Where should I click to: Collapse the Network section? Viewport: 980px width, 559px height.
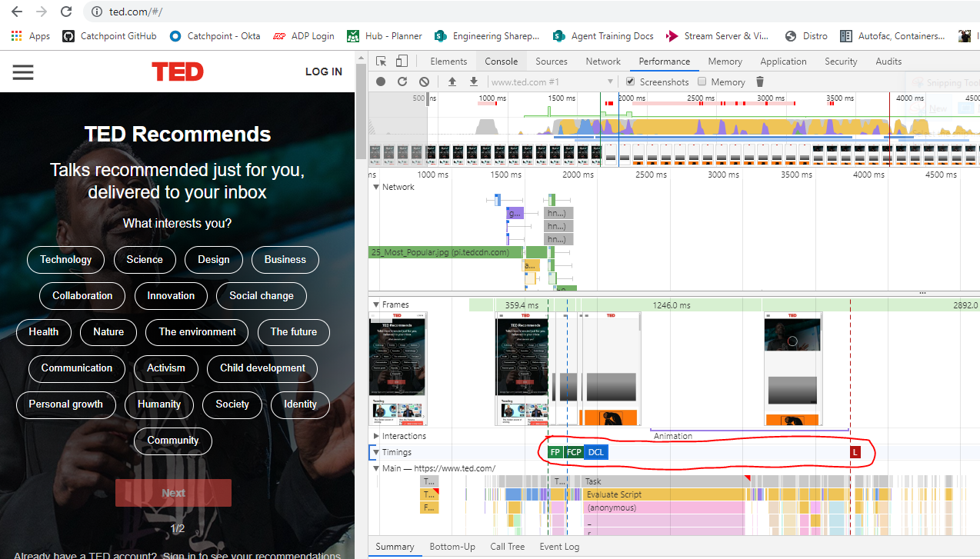coord(376,187)
